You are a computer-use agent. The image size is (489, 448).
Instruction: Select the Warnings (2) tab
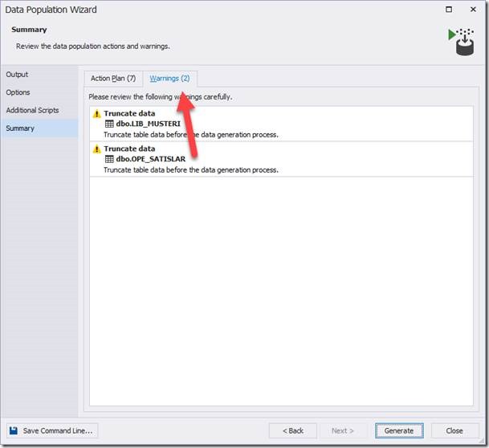[x=169, y=78]
